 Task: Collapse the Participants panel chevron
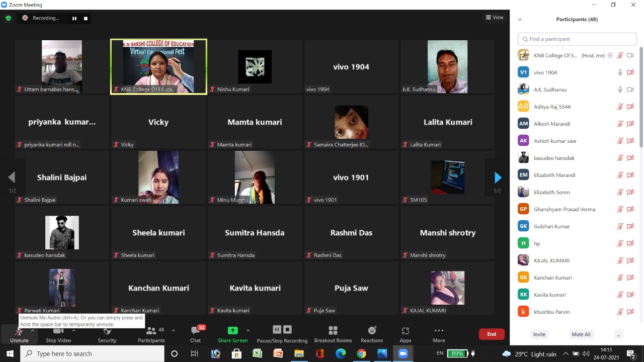(520, 20)
